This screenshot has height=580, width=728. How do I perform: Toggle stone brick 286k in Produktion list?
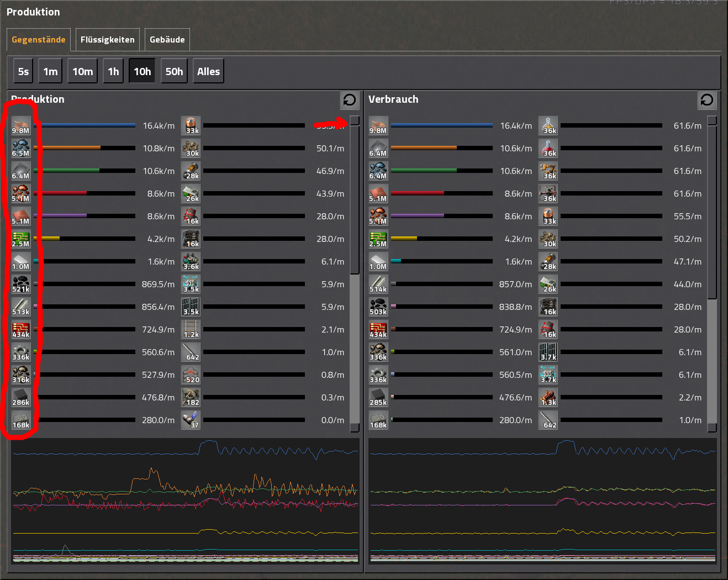tap(21, 397)
